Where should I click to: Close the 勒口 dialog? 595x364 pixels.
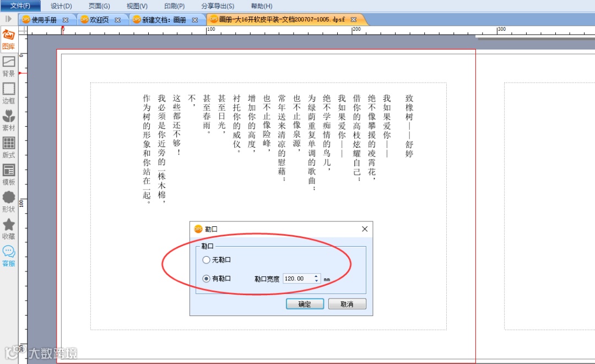[x=365, y=229]
